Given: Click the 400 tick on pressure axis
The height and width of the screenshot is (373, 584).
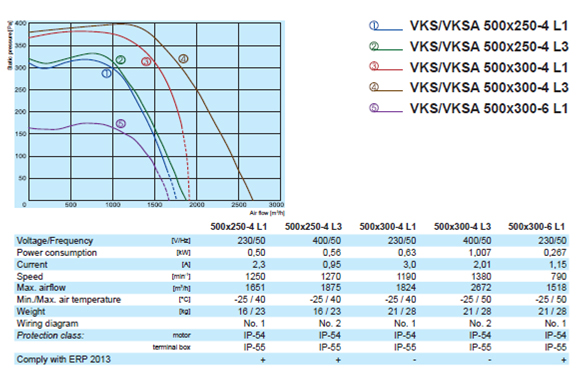Looking at the screenshot, I should (21, 23).
